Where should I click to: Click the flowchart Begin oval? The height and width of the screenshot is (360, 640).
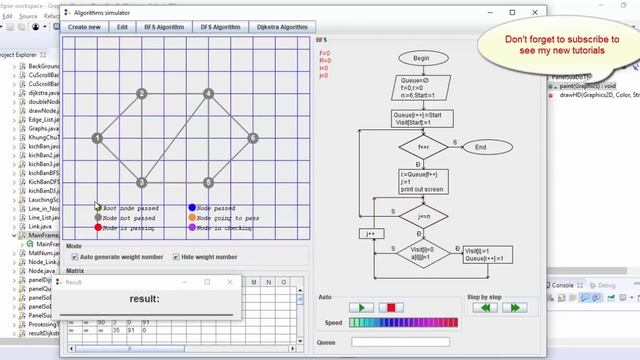[423, 58]
